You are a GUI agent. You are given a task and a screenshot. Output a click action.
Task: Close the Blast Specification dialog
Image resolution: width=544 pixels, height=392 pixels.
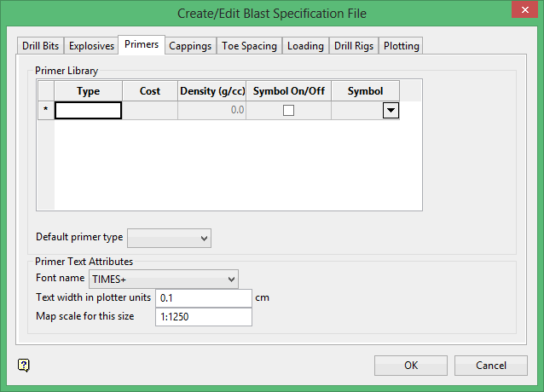pos(522,11)
